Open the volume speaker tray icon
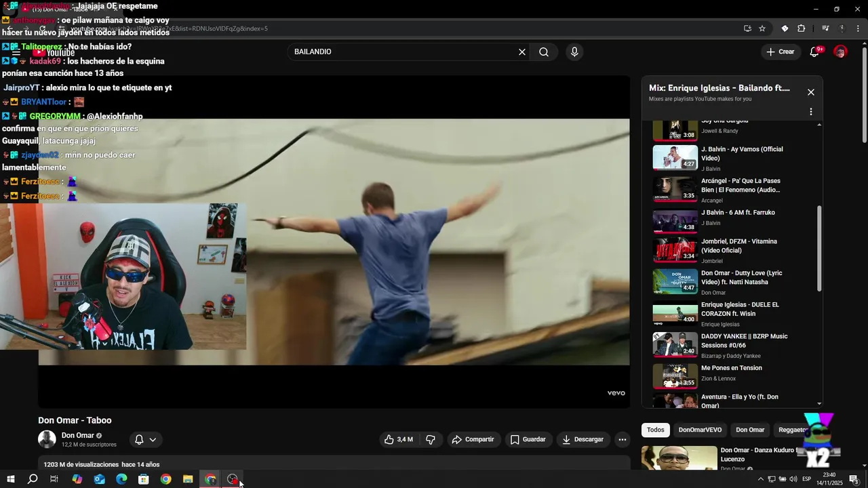Screen dimensions: 868x488 click(793, 479)
